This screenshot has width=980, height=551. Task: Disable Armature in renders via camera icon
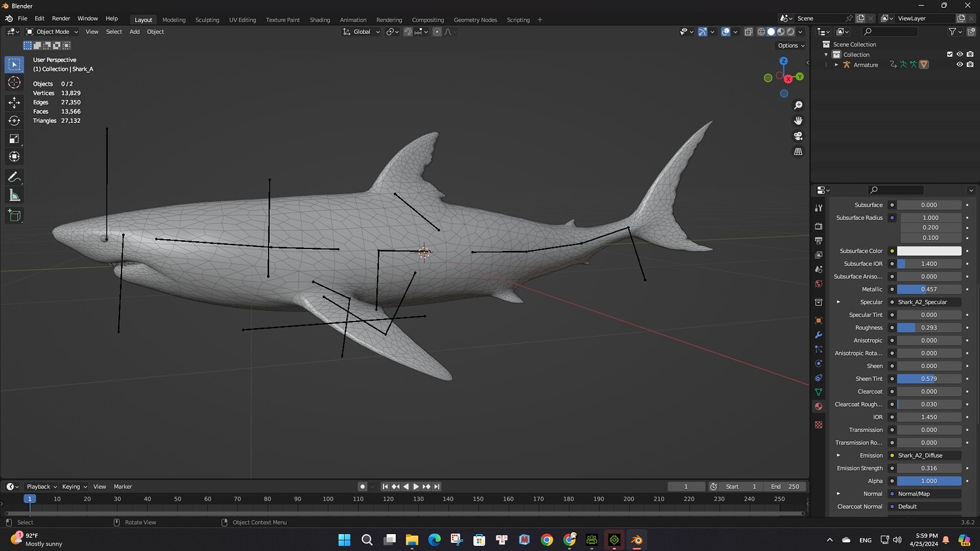click(x=970, y=65)
